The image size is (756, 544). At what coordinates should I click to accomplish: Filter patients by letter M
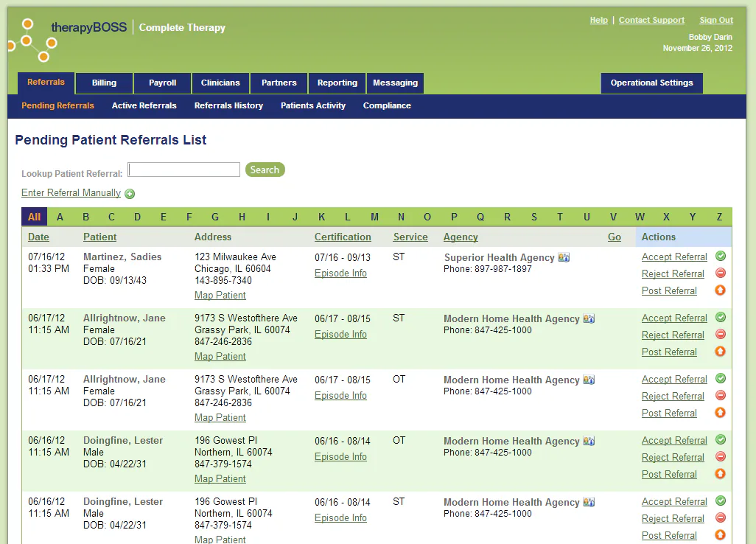374,217
